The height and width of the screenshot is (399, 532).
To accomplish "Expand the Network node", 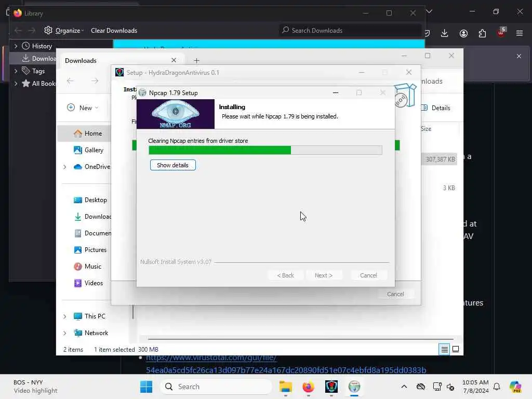I will (65, 333).
